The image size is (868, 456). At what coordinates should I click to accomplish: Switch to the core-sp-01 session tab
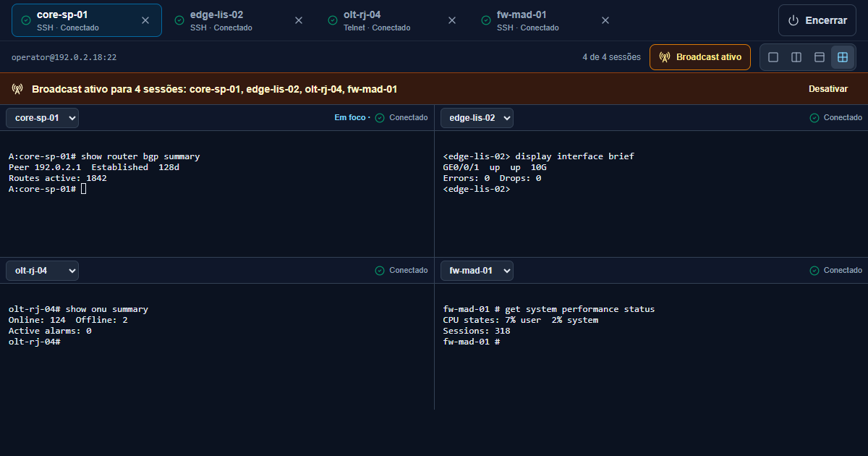[x=87, y=20]
